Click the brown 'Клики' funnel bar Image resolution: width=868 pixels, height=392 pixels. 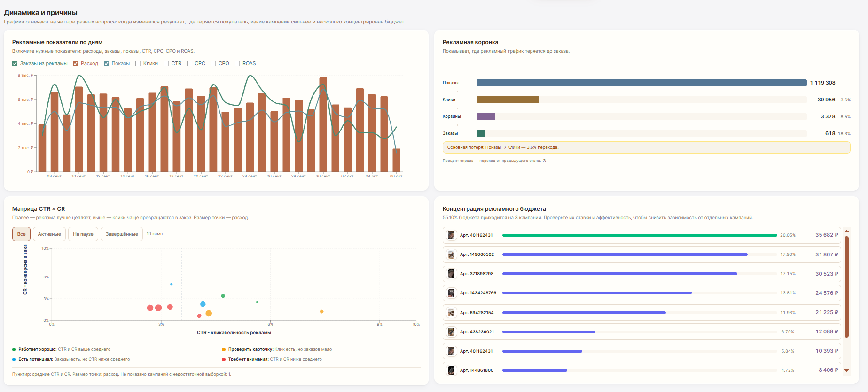508,100
